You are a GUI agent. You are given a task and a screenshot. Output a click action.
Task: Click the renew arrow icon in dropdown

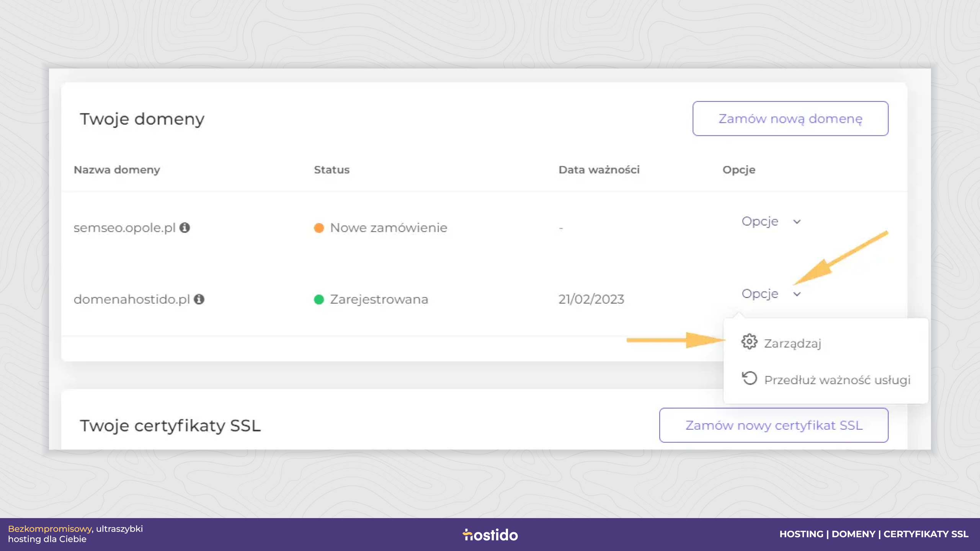click(x=750, y=378)
